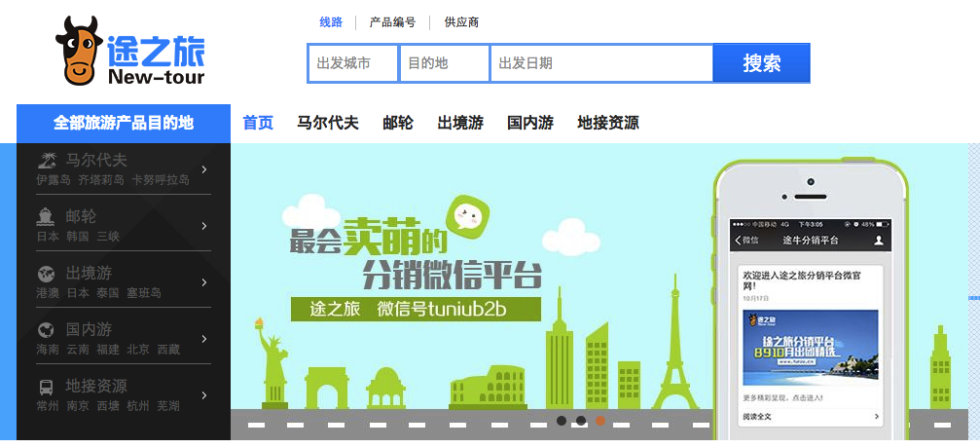Select the second carousel dot indicator
The width and height of the screenshot is (980, 448).
point(581,421)
